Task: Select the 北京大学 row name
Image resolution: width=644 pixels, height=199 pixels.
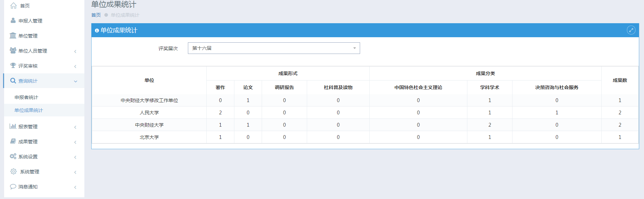Action: pyautogui.click(x=149, y=137)
